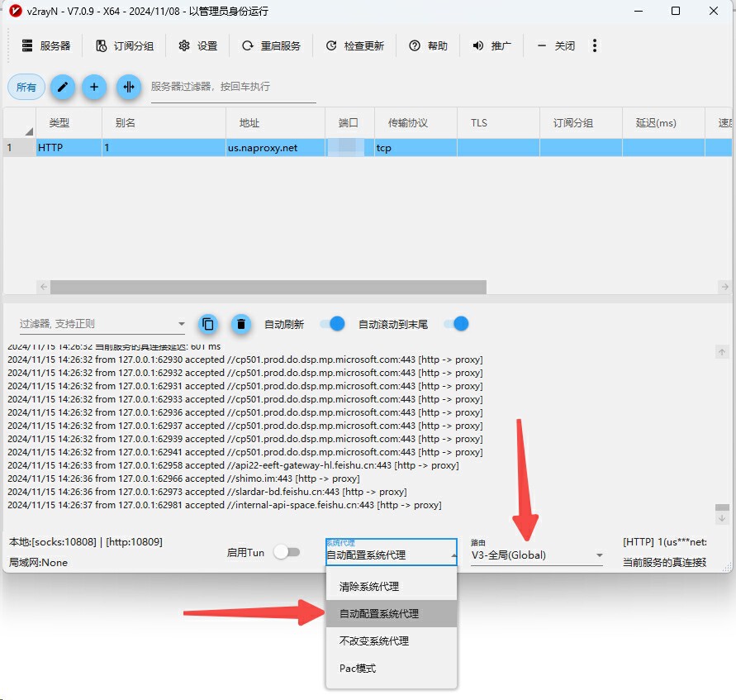Clear logs with the trash icon

(x=241, y=324)
